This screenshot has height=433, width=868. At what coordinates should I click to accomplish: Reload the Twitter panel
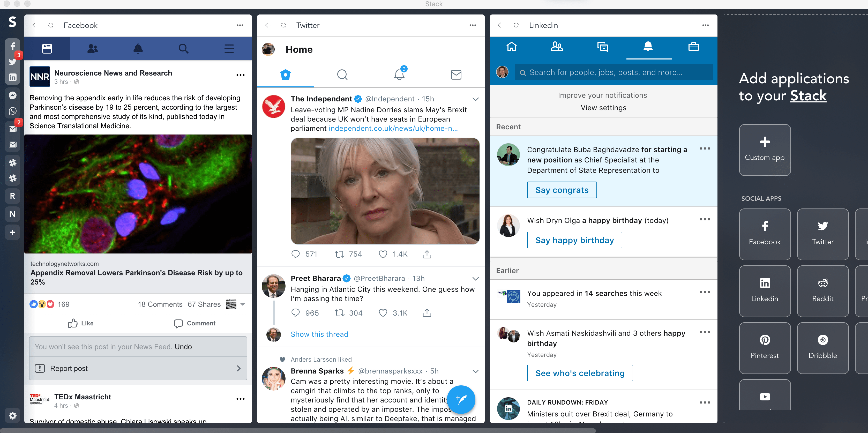[x=283, y=25]
